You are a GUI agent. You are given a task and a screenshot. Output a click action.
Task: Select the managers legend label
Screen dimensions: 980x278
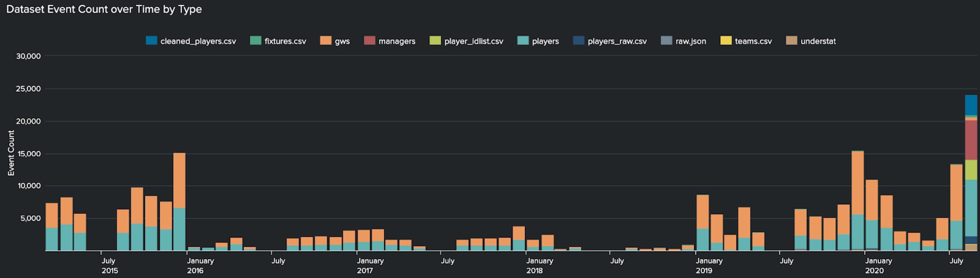point(397,42)
